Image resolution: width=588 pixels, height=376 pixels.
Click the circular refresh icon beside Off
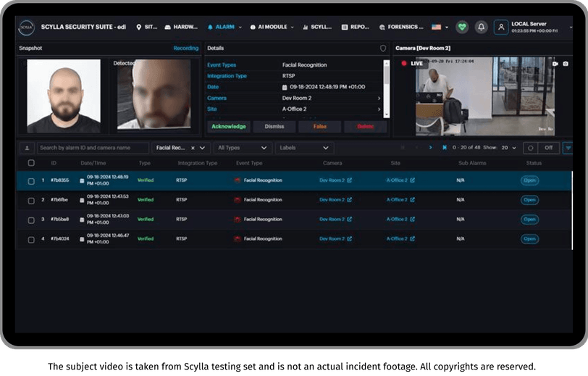pos(530,148)
